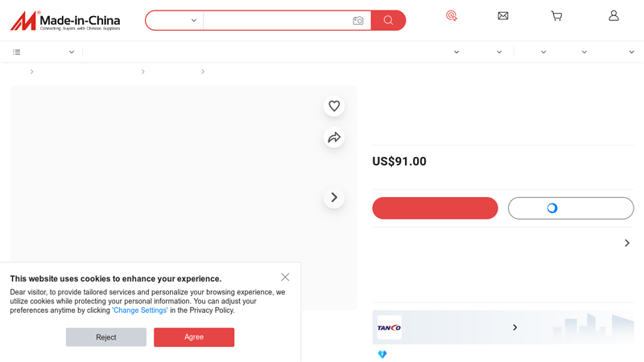This screenshot has width=644, height=362.
Task: Expand the all categories list menu
Action: pyautogui.click(x=43, y=52)
